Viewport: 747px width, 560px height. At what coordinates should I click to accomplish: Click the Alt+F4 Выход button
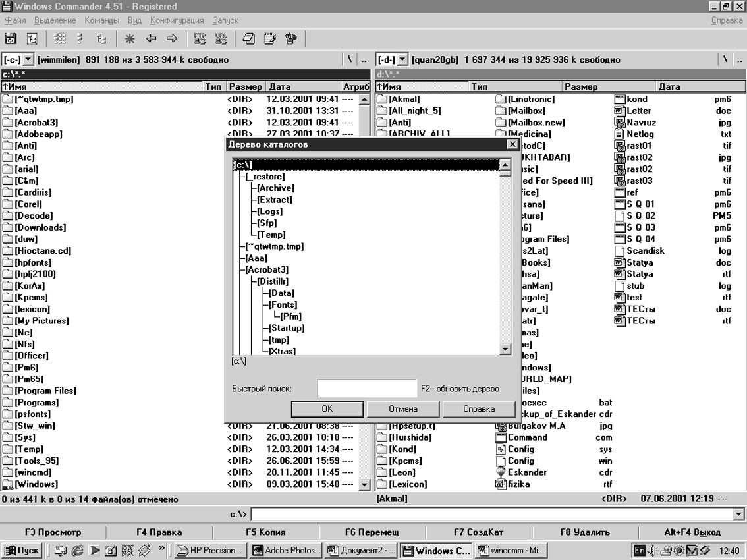(692, 532)
